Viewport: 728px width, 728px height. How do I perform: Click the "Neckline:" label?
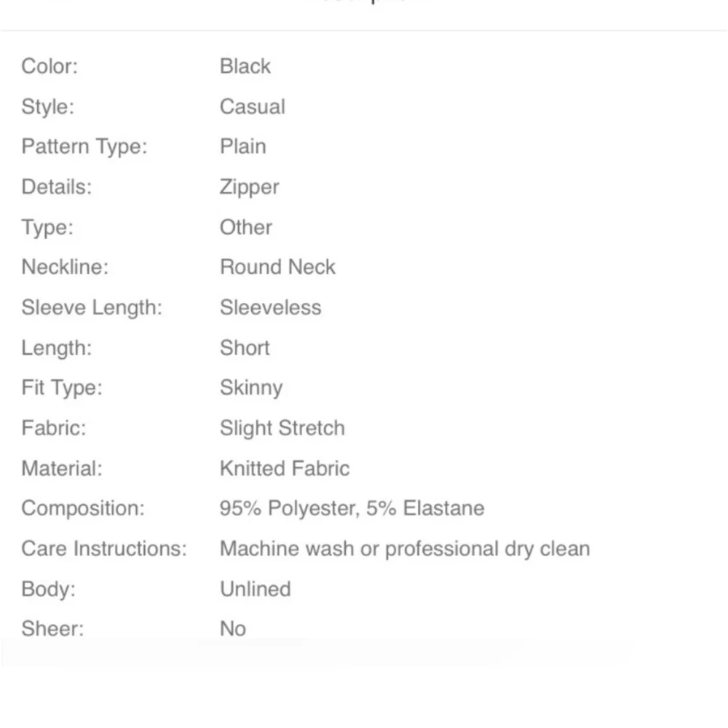[x=65, y=267]
